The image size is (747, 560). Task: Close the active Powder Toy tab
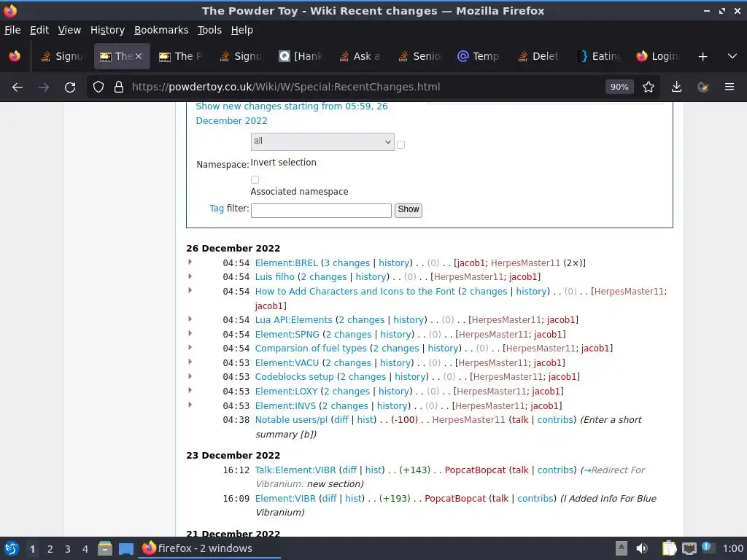(x=139, y=56)
